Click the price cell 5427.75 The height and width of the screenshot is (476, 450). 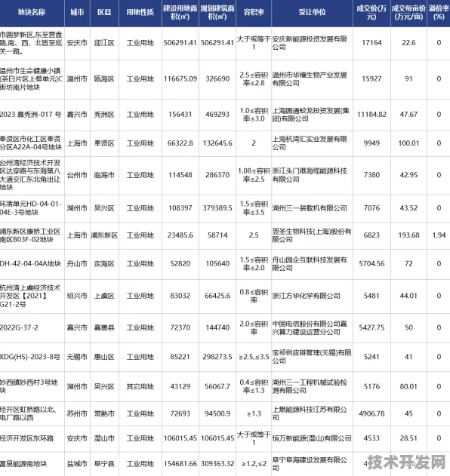pyautogui.click(x=371, y=328)
